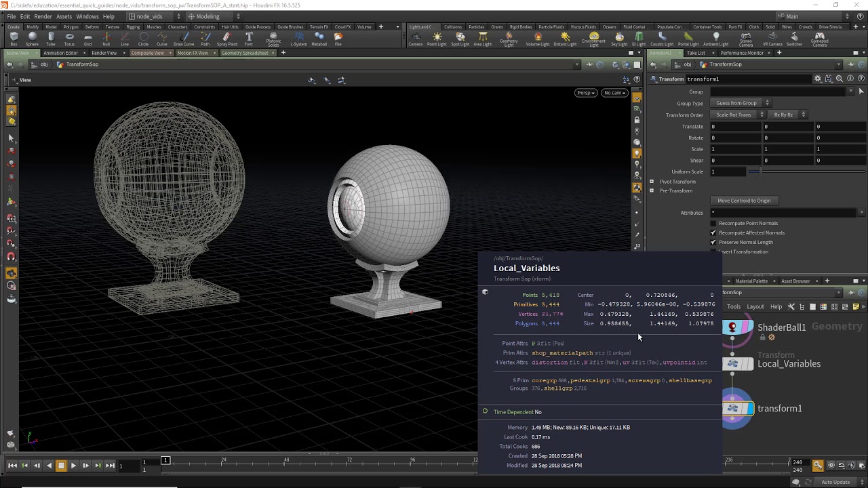The height and width of the screenshot is (488, 868).
Task: Add a Volume Light
Action: [538, 39]
